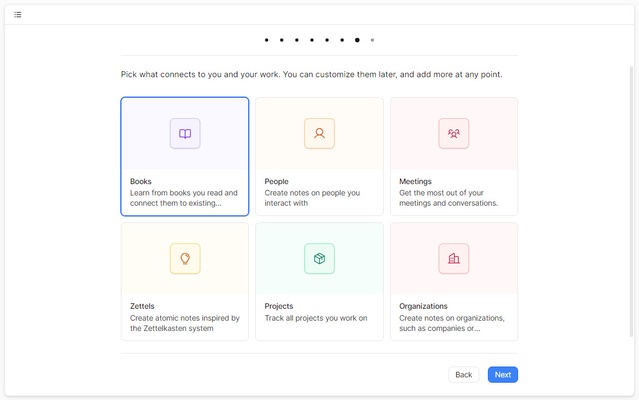Click the Projects cube icon
The image size is (639, 400).
(x=319, y=258)
